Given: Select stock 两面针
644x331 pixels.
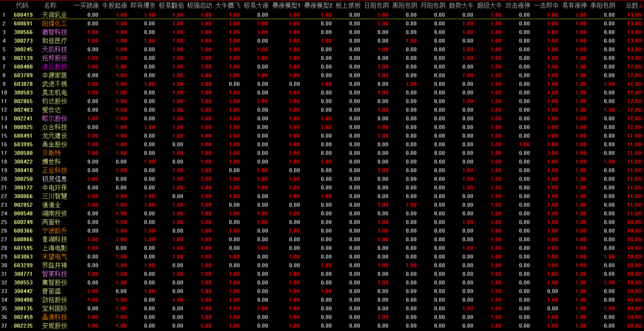Looking at the screenshot, I should 51,222.
